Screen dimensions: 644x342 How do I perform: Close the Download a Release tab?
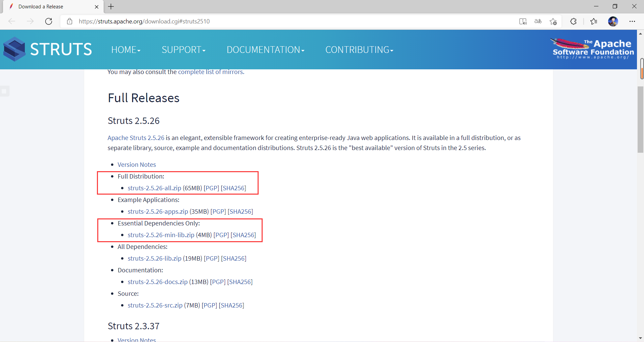pyautogui.click(x=97, y=7)
